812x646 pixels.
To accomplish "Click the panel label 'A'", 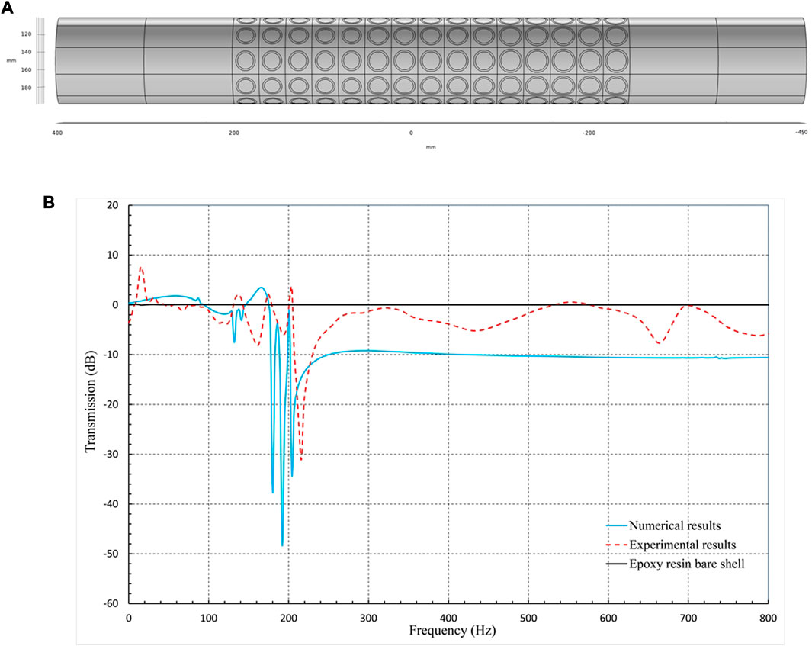I will coord(8,8).
